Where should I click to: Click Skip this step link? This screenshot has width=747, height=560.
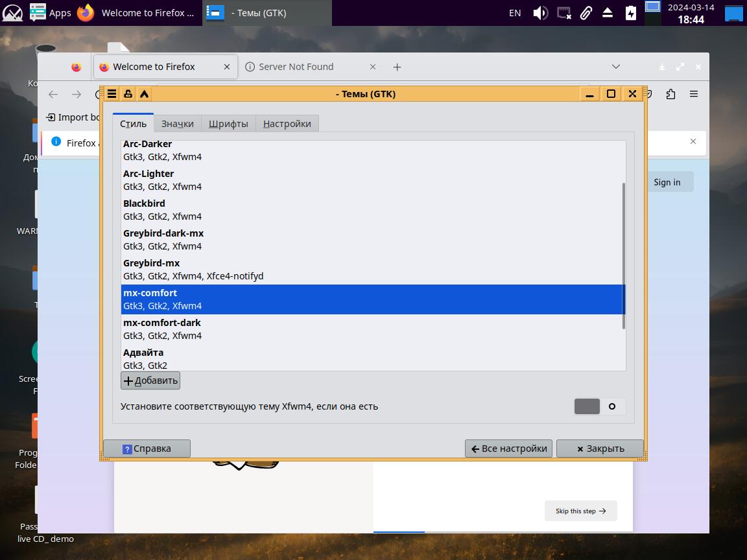581,511
